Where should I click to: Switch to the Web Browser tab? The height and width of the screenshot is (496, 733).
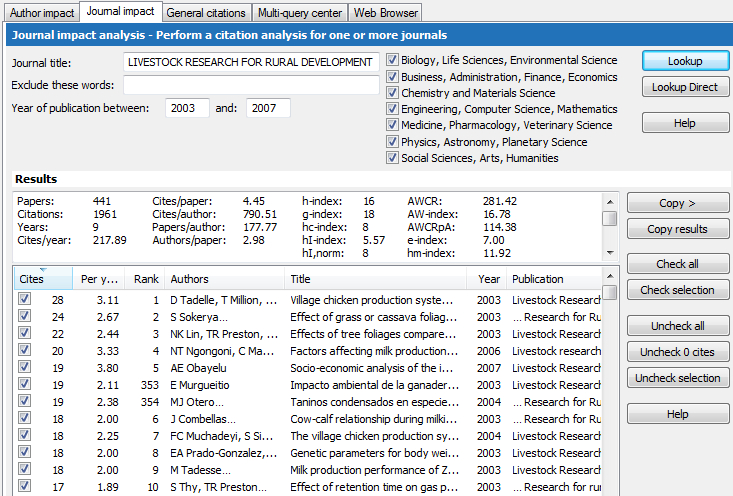pyautogui.click(x=386, y=13)
